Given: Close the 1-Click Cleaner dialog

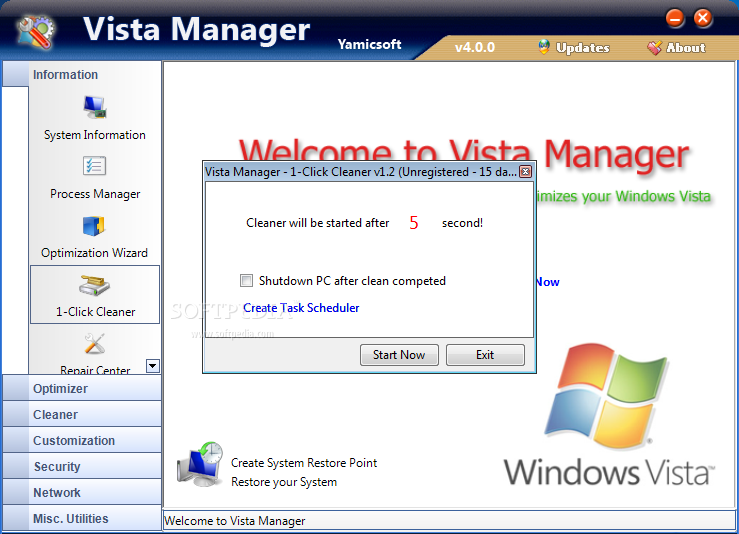Looking at the screenshot, I should [526, 172].
